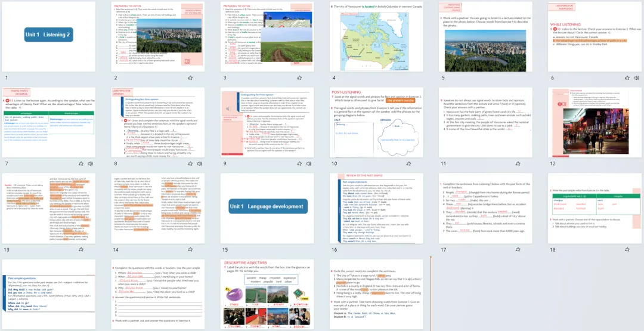Click the animation star under slide 2
The image size is (644, 331).
pyautogui.click(x=190, y=78)
